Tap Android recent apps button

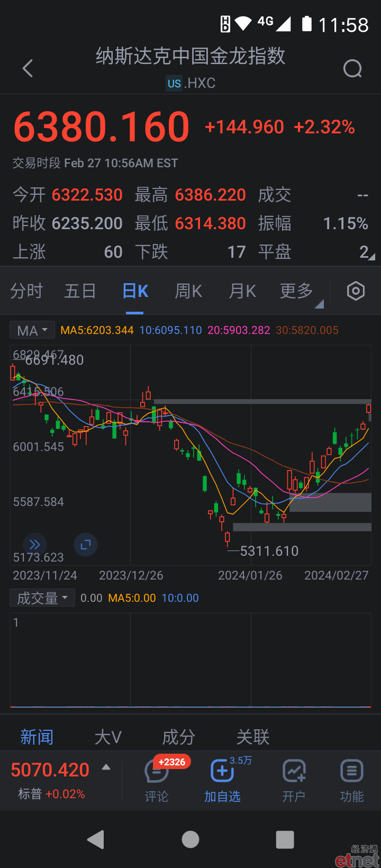coord(285,839)
